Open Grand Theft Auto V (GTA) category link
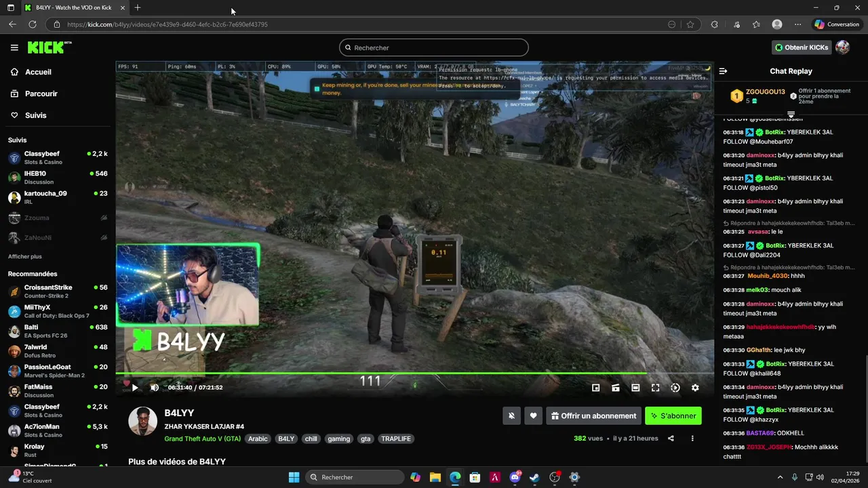The height and width of the screenshot is (488, 868). pos(202,439)
